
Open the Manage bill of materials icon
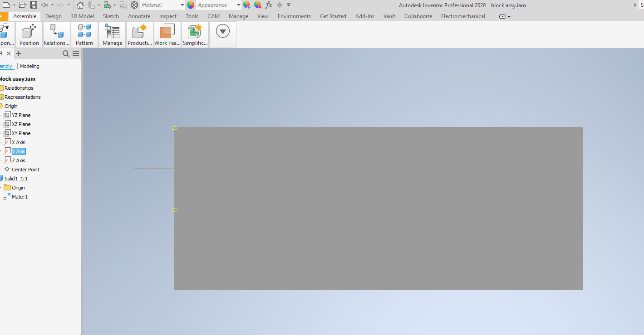pyautogui.click(x=112, y=34)
